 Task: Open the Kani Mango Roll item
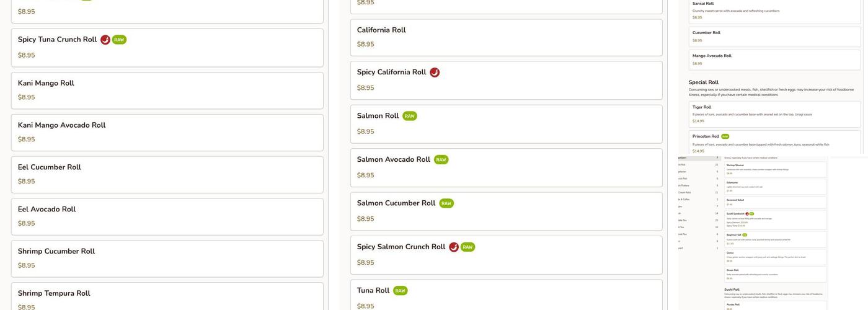(167, 91)
